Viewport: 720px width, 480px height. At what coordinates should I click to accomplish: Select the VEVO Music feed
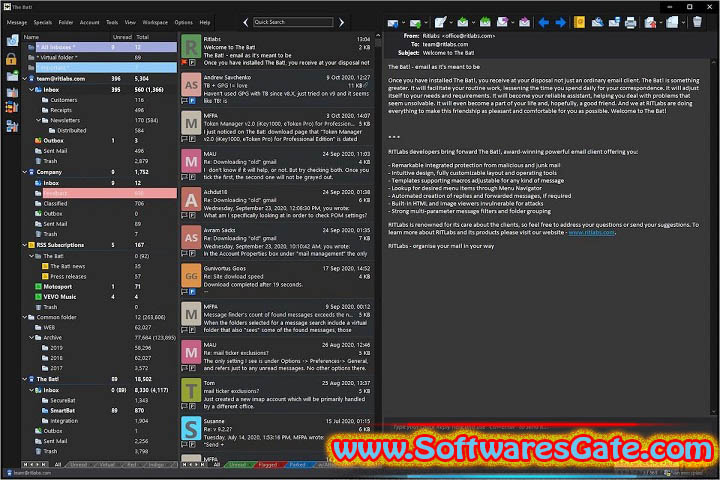[60, 297]
